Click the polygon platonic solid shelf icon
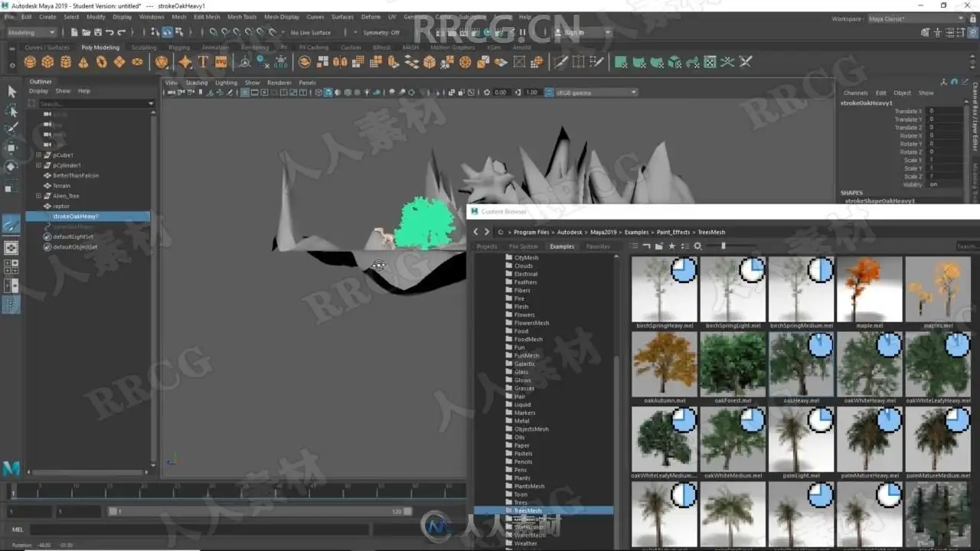This screenshot has height=551, width=980. pos(162,62)
